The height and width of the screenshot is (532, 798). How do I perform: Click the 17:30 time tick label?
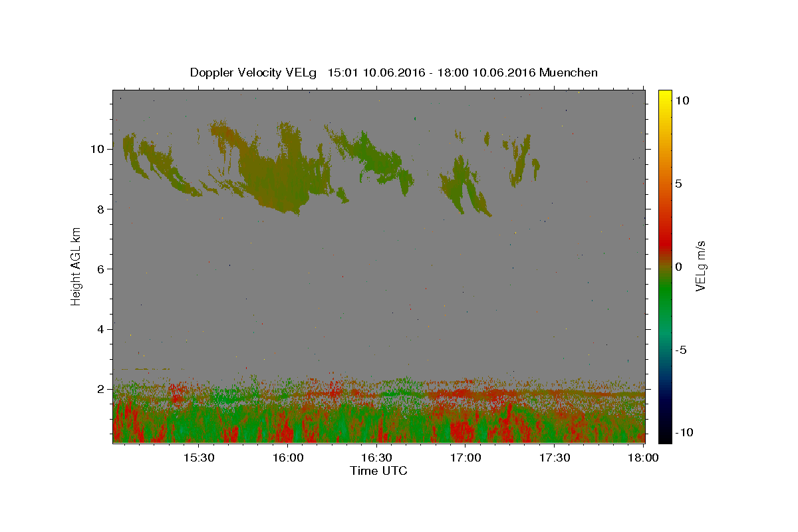(x=555, y=458)
